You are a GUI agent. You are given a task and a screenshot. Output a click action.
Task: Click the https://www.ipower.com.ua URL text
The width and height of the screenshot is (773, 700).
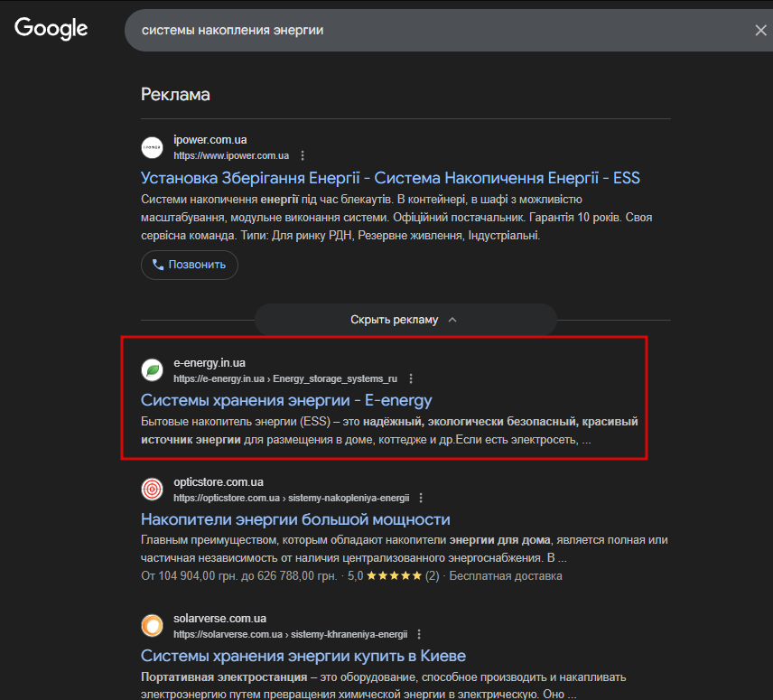[230, 155]
